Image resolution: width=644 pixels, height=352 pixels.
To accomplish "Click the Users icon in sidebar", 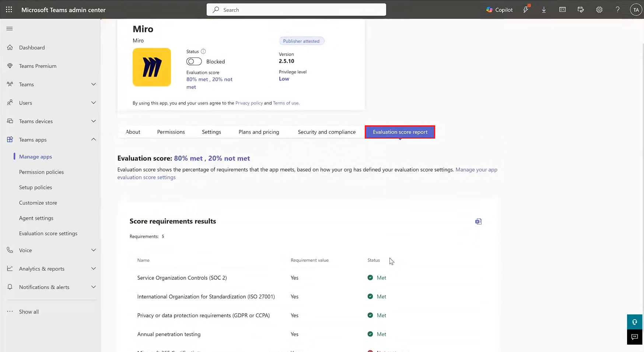I will [x=10, y=103].
